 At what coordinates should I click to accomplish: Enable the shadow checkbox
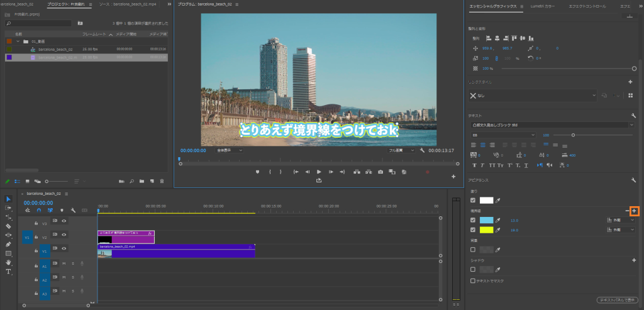(x=473, y=269)
